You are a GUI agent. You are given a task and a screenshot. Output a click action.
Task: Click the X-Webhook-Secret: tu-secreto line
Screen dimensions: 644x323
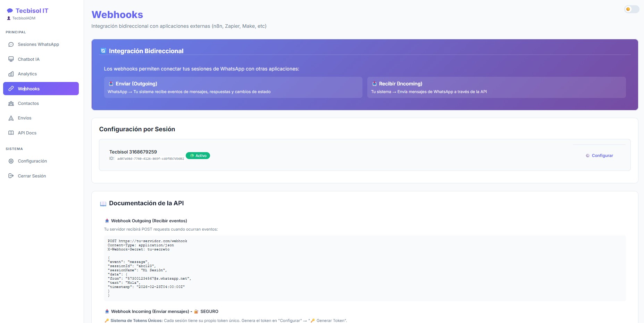pyautogui.click(x=139, y=249)
